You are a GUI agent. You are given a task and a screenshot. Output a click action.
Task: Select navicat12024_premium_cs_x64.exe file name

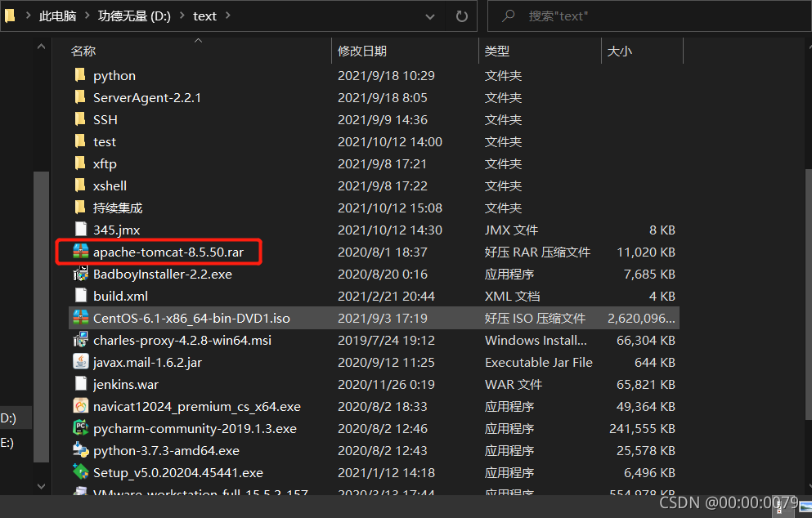click(197, 407)
